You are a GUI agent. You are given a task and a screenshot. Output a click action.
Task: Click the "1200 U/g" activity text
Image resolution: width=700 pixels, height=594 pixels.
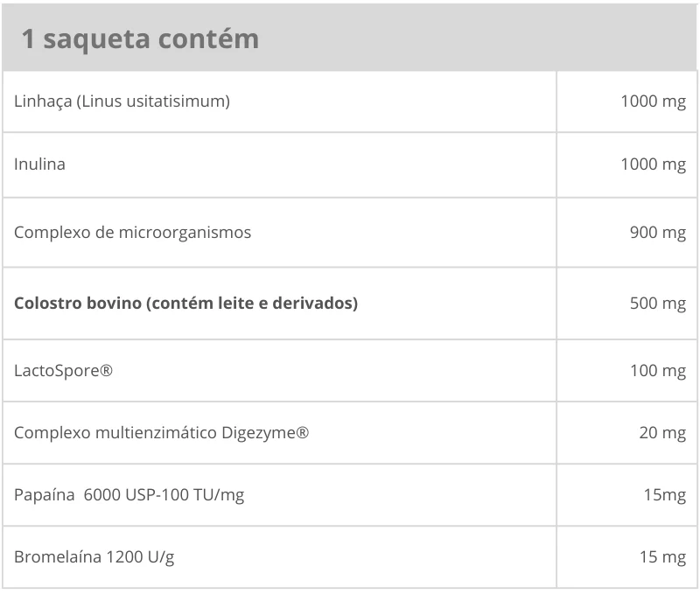click(x=140, y=557)
